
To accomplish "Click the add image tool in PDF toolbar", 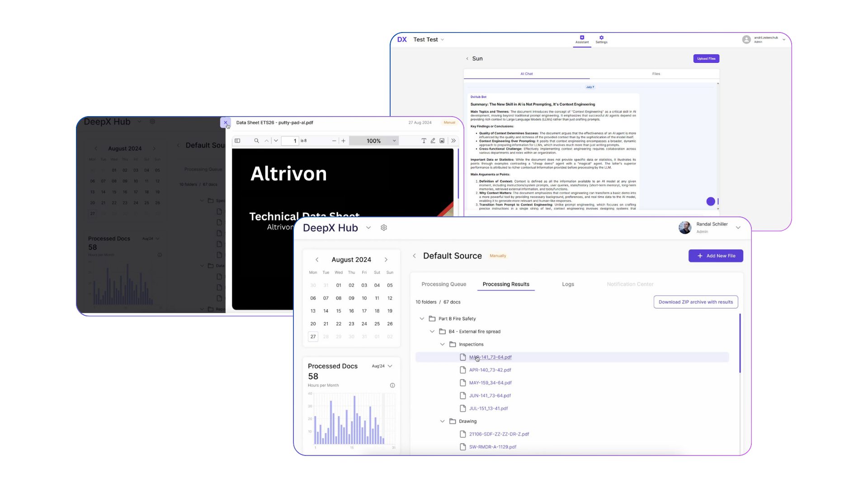I will click(x=442, y=141).
